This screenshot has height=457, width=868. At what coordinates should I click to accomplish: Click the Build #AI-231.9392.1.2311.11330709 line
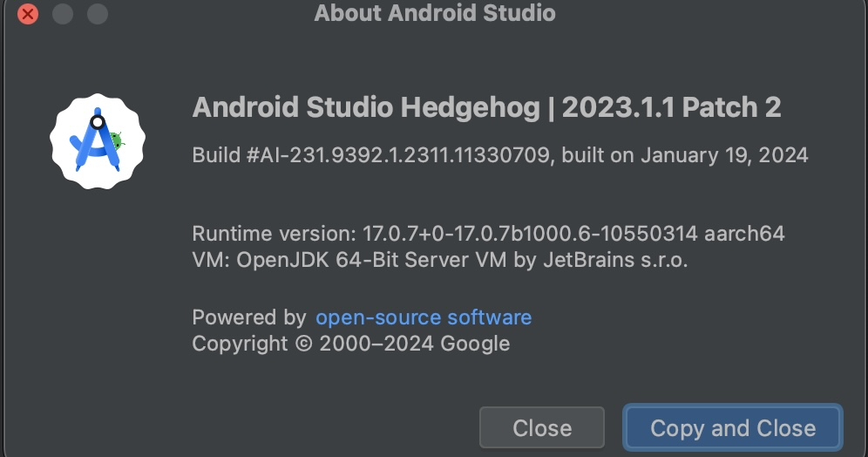(x=500, y=155)
